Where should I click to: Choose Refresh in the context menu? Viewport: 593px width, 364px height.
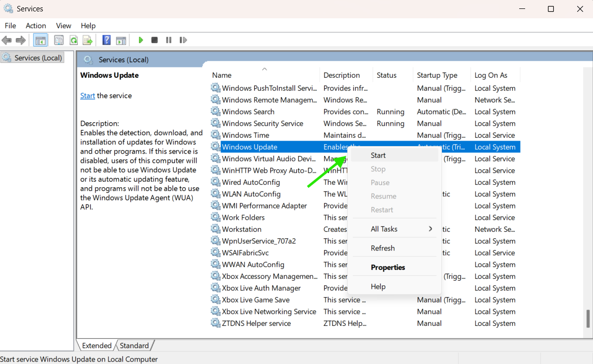coord(394,248)
